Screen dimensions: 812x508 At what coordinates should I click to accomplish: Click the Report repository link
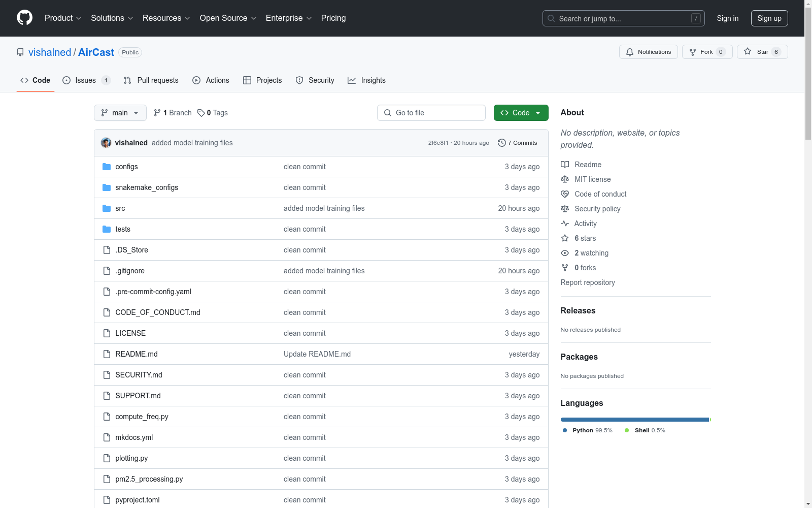588,282
